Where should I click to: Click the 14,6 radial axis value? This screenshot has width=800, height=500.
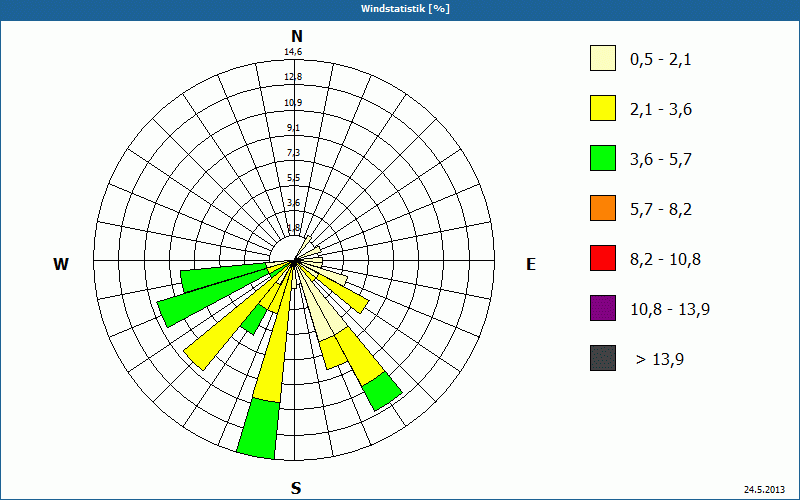[293, 52]
